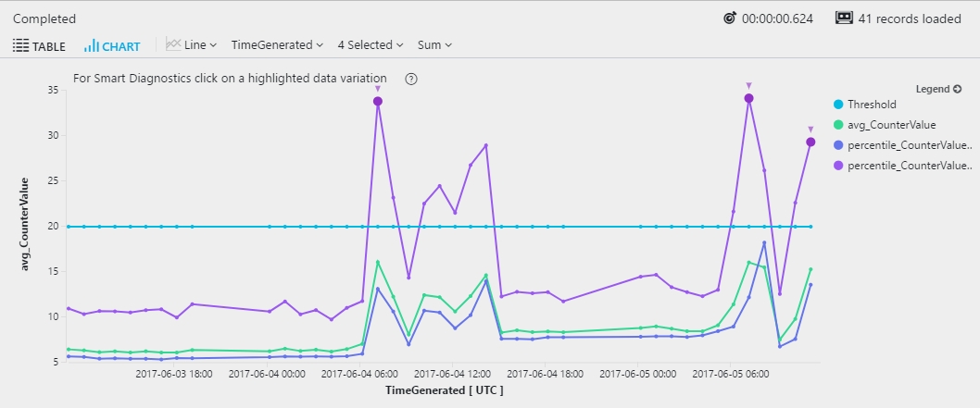980x408 pixels.
Task: Click the last highlighted purple data point
Action: pos(810,142)
